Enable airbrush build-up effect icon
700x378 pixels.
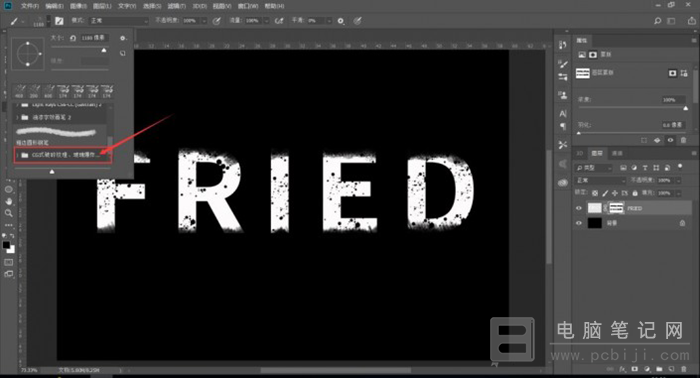[x=279, y=21]
